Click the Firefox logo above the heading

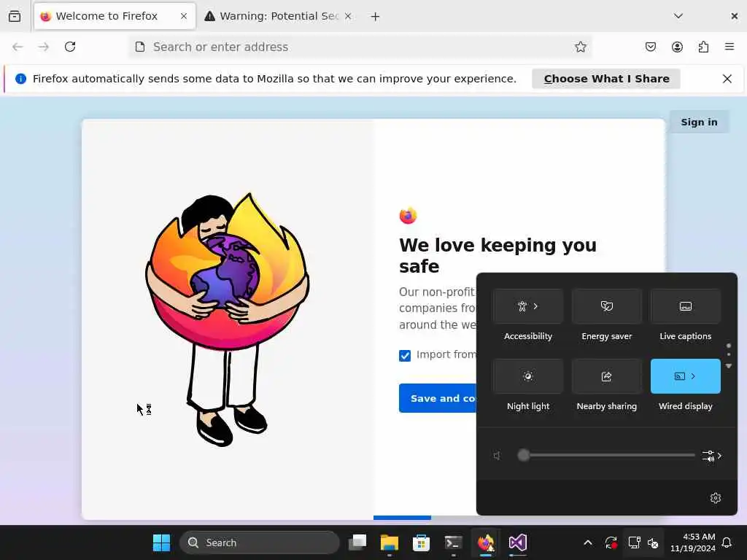[x=409, y=216]
